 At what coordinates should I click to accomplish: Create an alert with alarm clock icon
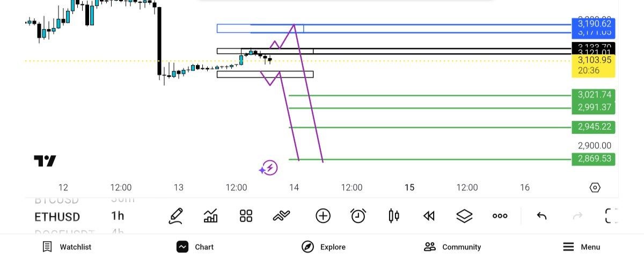pos(358,216)
